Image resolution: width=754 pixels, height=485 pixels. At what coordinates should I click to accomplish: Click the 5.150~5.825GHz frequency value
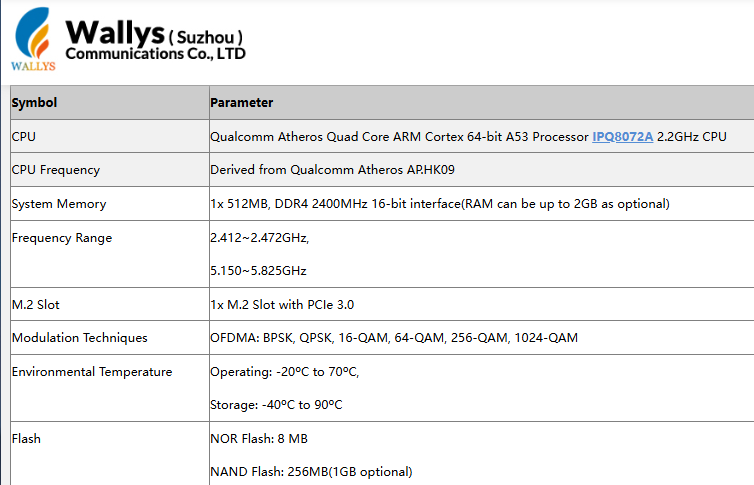258,271
